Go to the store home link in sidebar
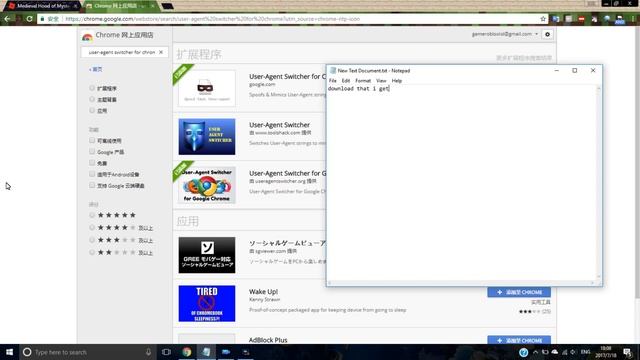Image resolution: width=640 pixels, height=360 pixels. click(x=96, y=69)
